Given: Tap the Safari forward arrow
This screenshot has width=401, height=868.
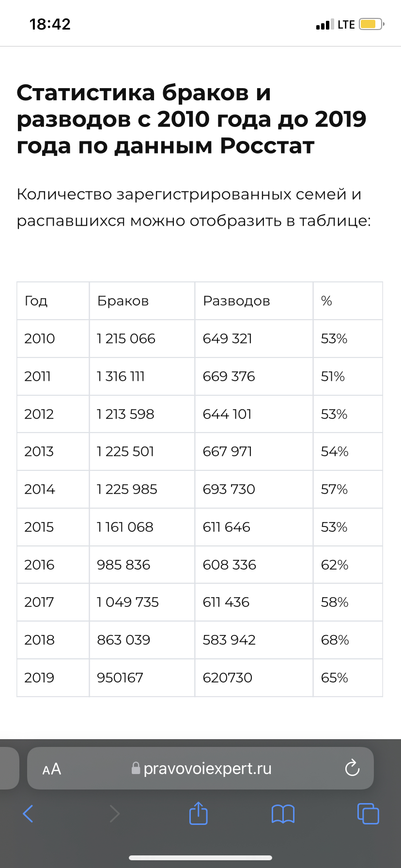Looking at the screenshot, I should point(114,814).
